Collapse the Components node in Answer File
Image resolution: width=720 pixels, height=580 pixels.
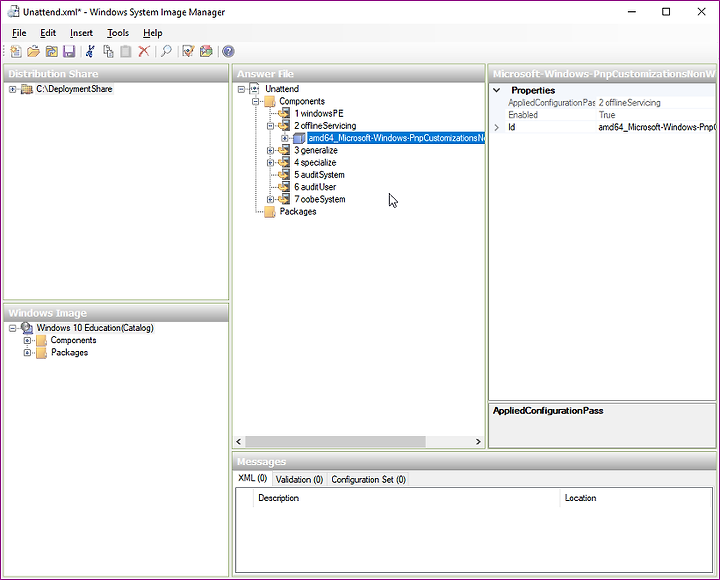point(256,101)
